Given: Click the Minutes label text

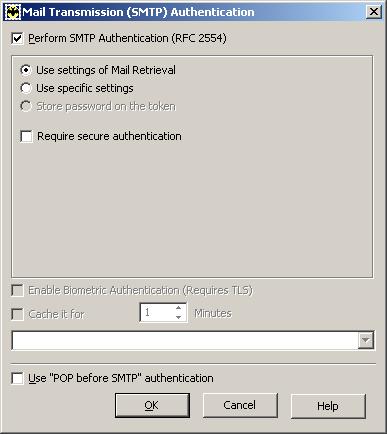Looking at the screenshot, I should [213, 313].
